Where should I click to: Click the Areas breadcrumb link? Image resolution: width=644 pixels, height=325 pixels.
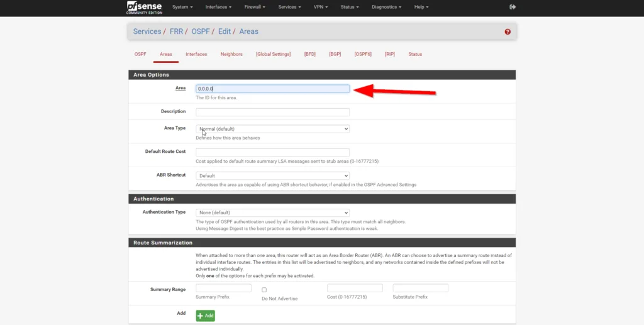click(x=249, y=31)
